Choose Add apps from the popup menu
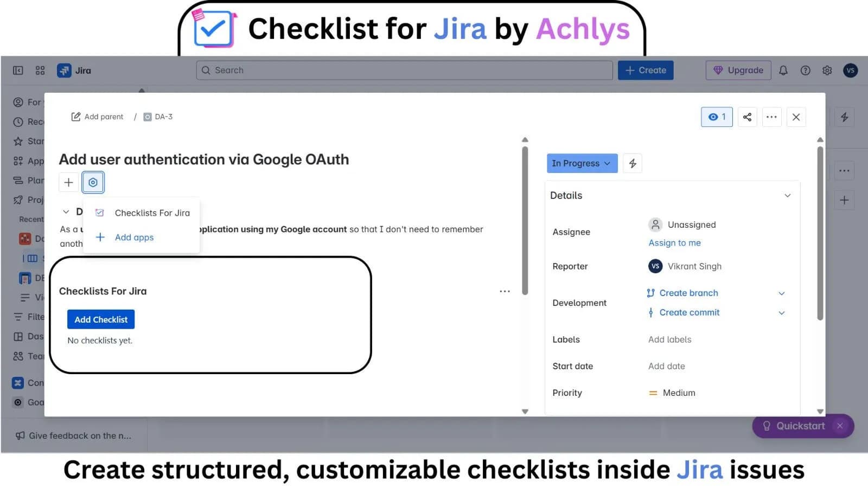The width and height of the screenshot is (868, 488). click(x=134, y=237)
